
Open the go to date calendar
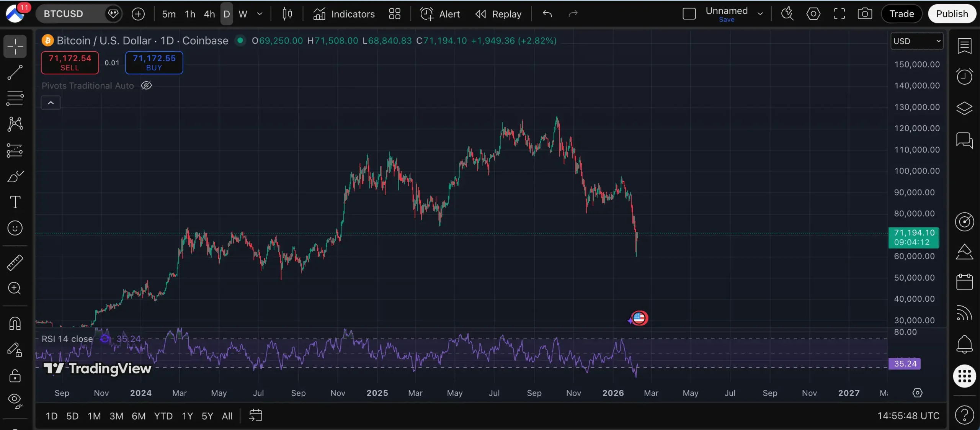point(256,415)
